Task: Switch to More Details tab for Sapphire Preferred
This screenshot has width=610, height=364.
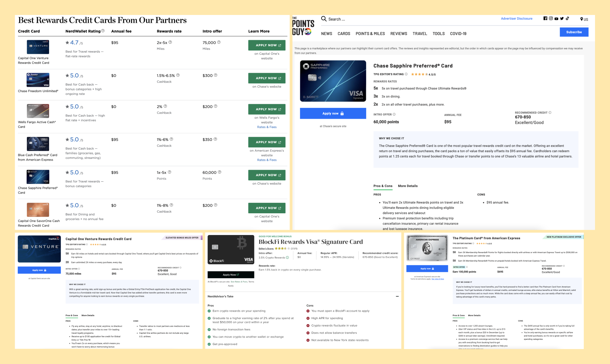Action: click(x=408, y=186)
